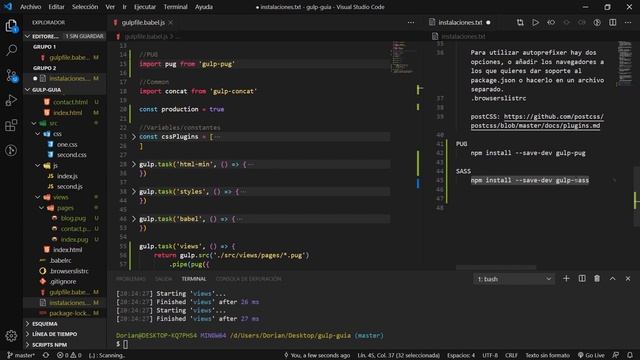This screenshot has height=360, width=640.
Task: Click Go Live in status bar
Action: point(591,355)
